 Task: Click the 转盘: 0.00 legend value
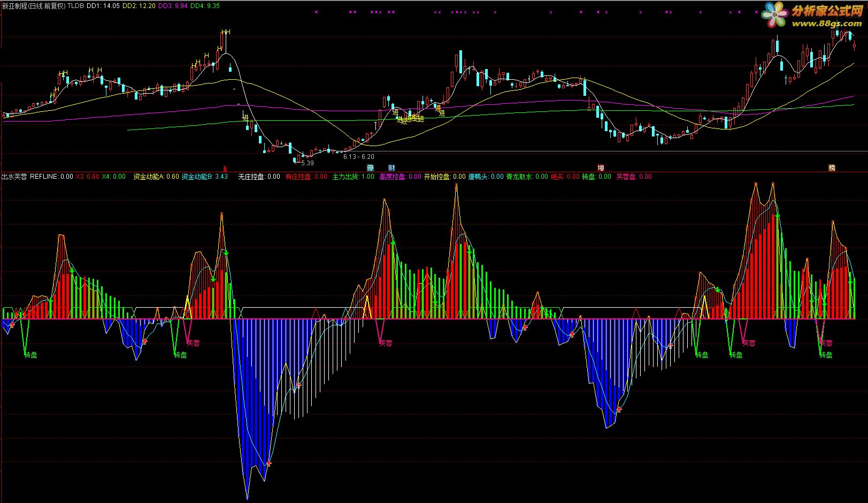(x=596, y=177)
